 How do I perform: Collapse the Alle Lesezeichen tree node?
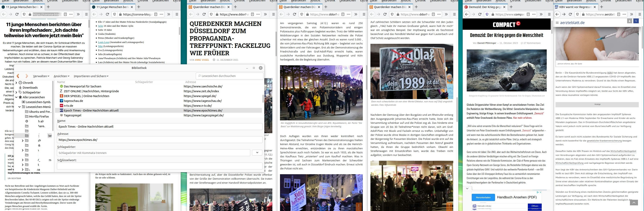point(16,97)
